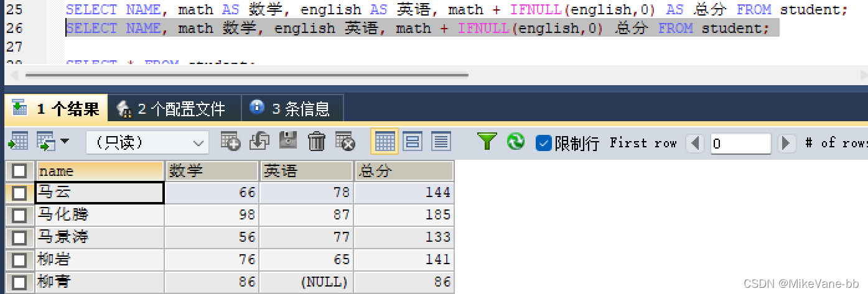
Task: Click the save changes floppy icon
Action: tap(287, 142)
